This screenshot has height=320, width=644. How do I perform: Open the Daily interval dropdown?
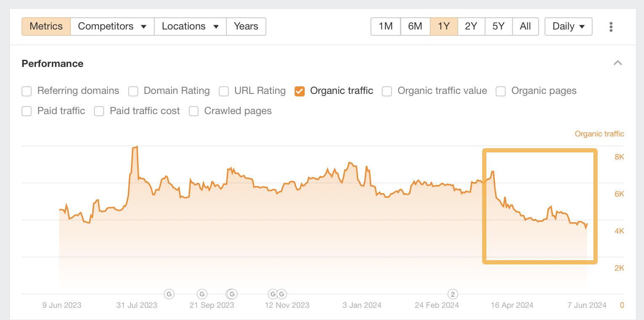pyautogui.click(x=568, y=26)
